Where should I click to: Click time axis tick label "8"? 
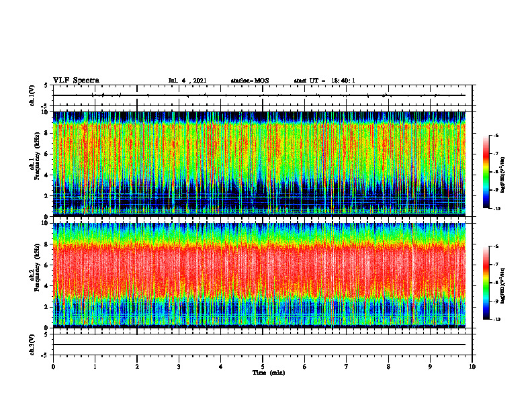[388, 367]
